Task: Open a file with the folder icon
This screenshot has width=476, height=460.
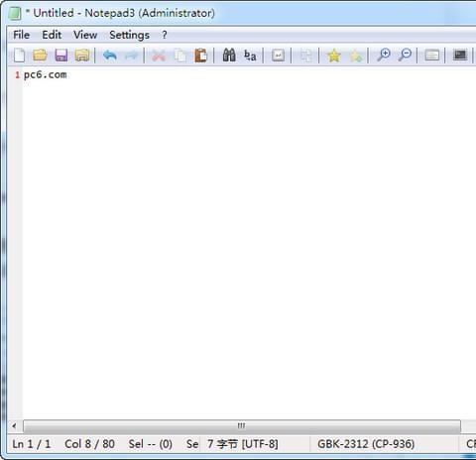Action: click(x=40, y=56)
